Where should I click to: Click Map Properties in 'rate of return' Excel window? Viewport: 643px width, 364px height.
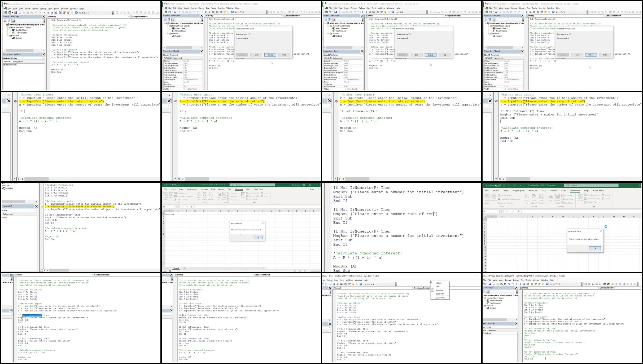tap(592, 195)
